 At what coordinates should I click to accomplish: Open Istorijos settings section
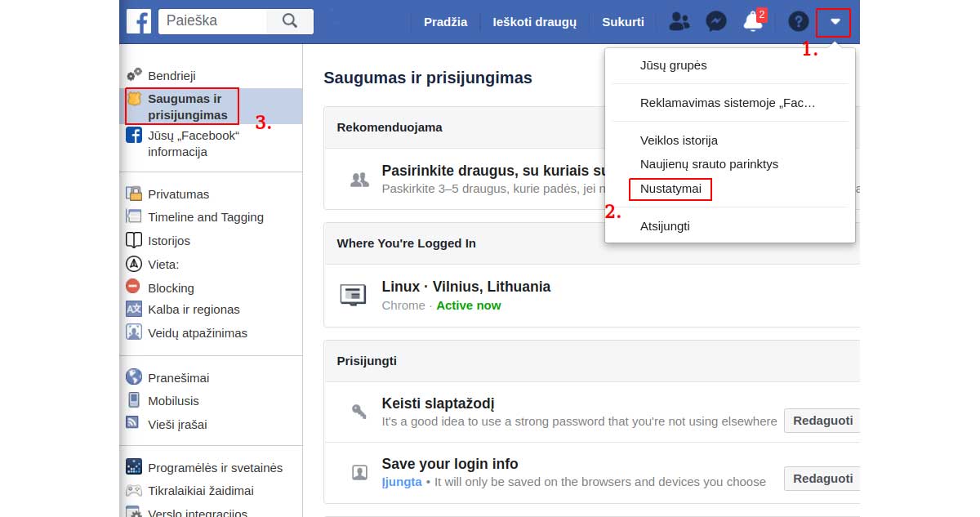[x=169, y=241]
